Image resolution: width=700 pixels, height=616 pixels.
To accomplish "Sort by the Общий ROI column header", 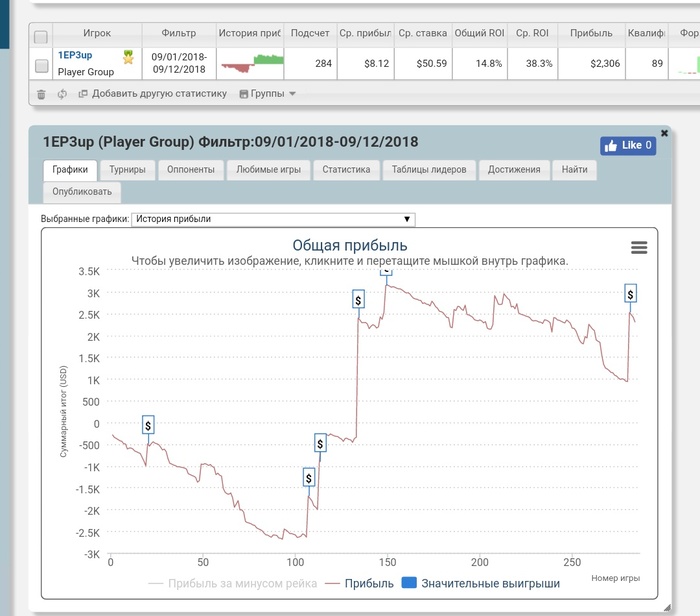I will tap(479, 33).
